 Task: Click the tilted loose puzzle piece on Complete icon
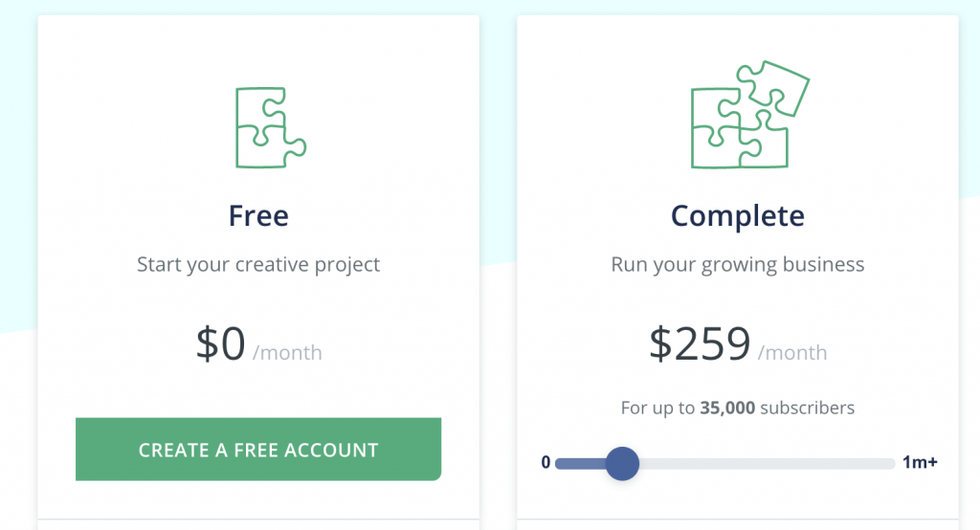coord(773,86)
